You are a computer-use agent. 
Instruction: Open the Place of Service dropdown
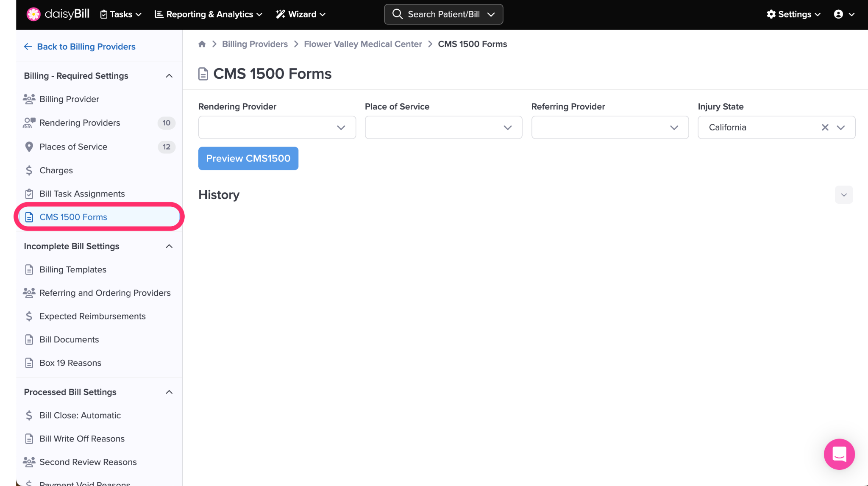coord(443,127)
